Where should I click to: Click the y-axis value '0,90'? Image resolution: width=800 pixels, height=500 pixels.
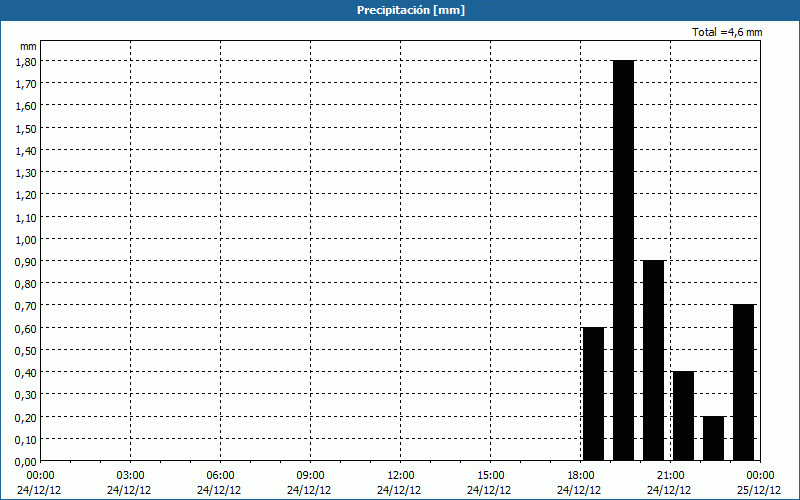[27, 262]
